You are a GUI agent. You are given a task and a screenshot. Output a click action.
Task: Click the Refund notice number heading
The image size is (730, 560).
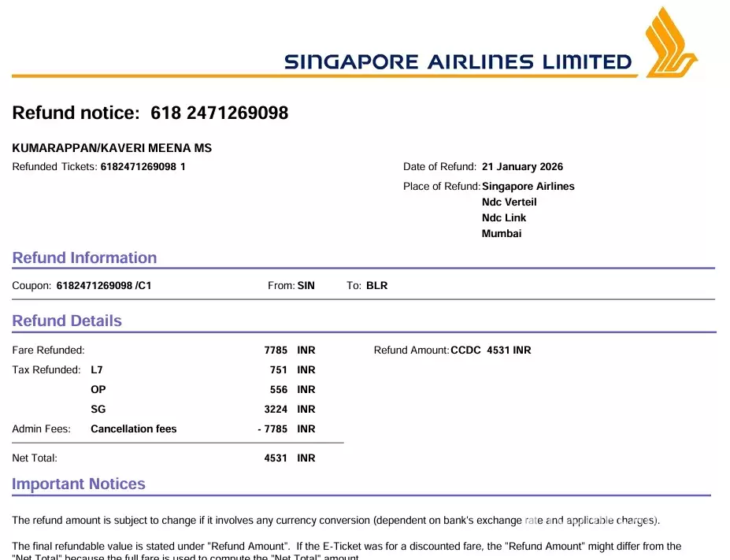click(x=150, y=113)
